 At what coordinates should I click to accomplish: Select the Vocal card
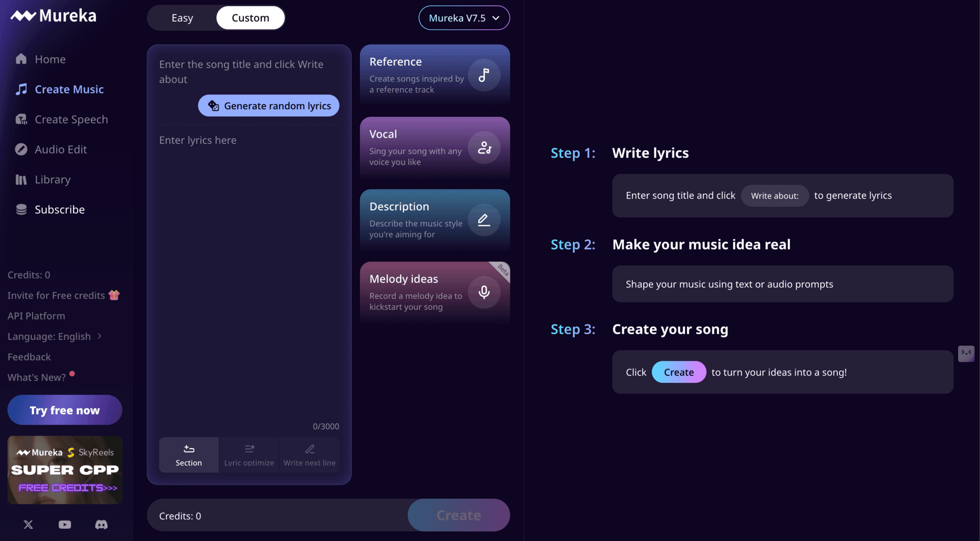(435, 147)
